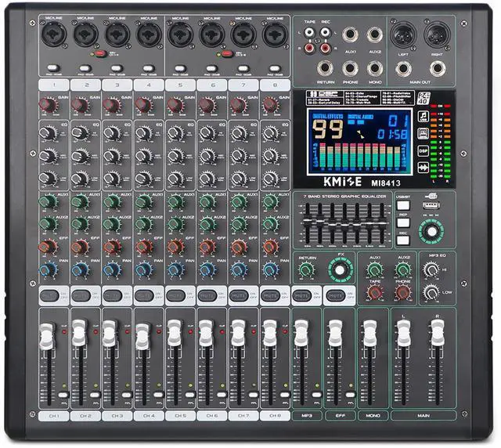Tap the icon between music note and DSP
The image size is (501, 448).
click(424, 133)
